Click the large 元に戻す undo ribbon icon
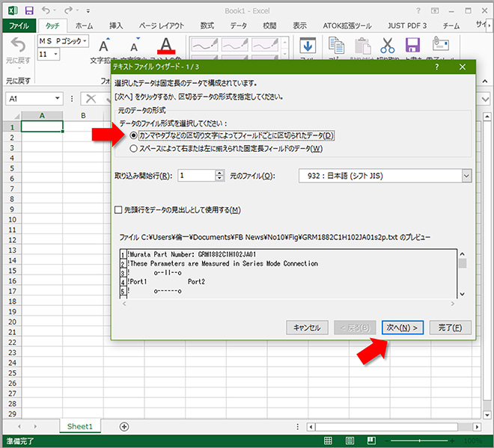The image size is (494, 448). 18,45
